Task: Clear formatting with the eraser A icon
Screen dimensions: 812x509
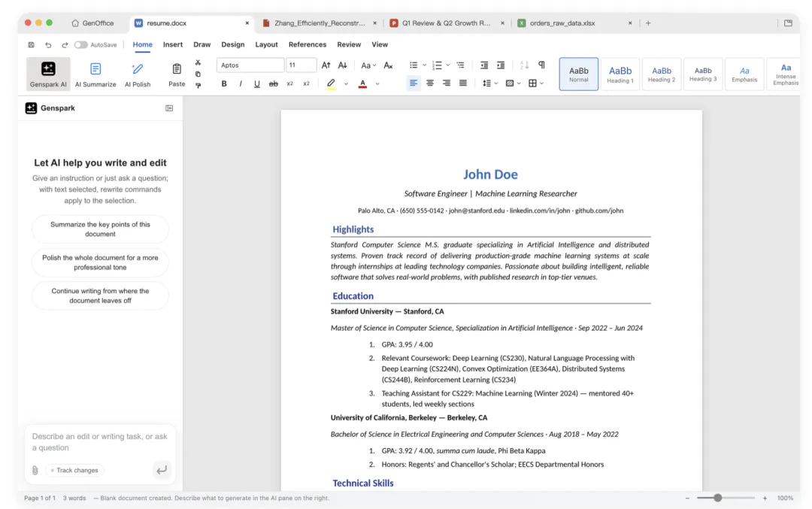Action: pos(388,65)
